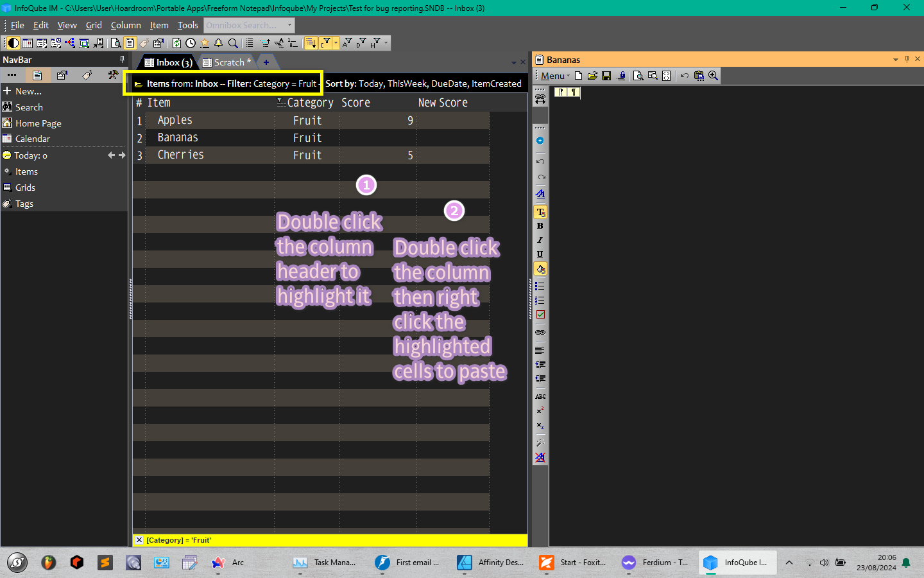
Task: Toggle Italic in the vertical editor toolbar
Action: (x=540, y=240)
